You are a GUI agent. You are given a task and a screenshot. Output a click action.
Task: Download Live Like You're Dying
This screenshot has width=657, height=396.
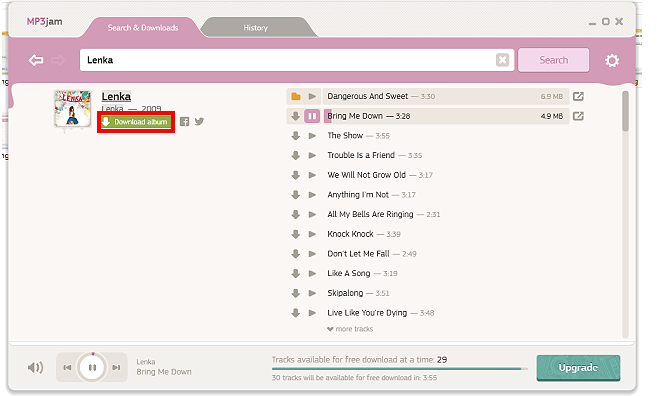pyautogui.click(x=296, y=313)
